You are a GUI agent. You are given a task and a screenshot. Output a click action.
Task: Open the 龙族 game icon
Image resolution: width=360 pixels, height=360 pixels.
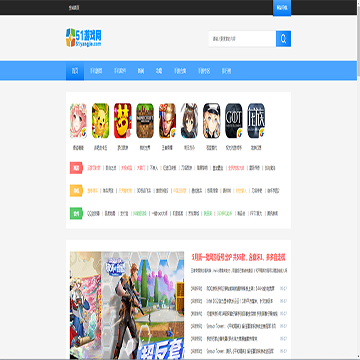point(256,121)
